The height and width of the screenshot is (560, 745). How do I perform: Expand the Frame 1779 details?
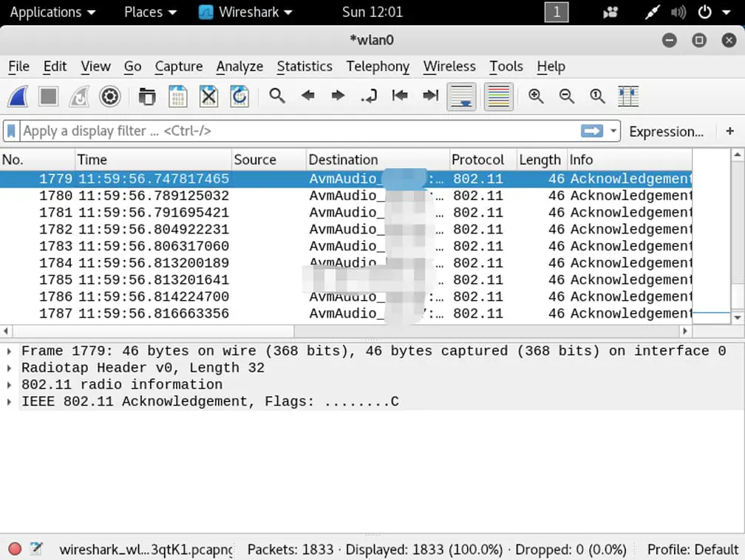(9, 352)
